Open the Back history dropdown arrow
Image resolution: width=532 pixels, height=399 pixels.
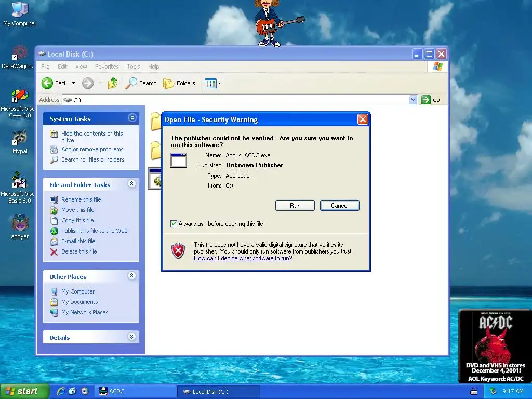(73, 83)
